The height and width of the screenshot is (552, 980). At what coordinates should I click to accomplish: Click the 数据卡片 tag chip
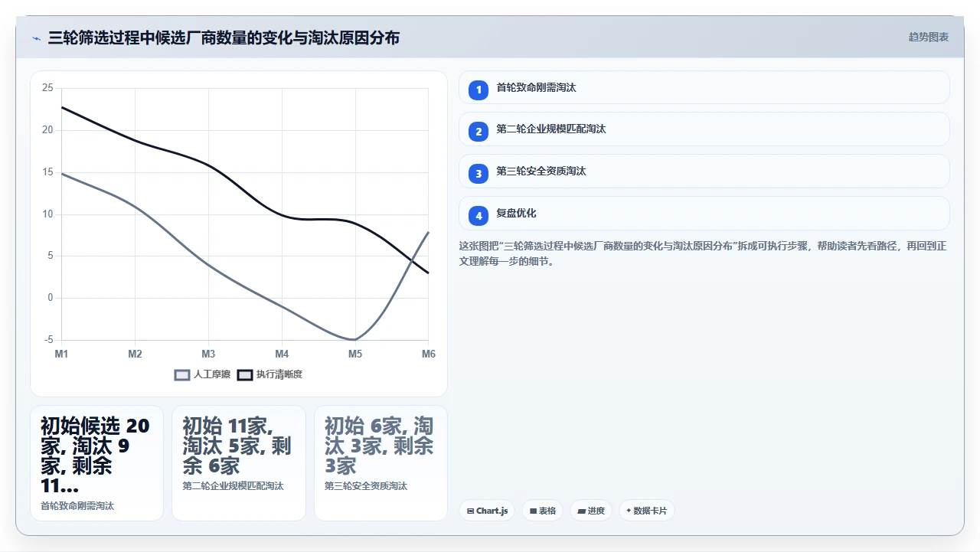point(646,511)
